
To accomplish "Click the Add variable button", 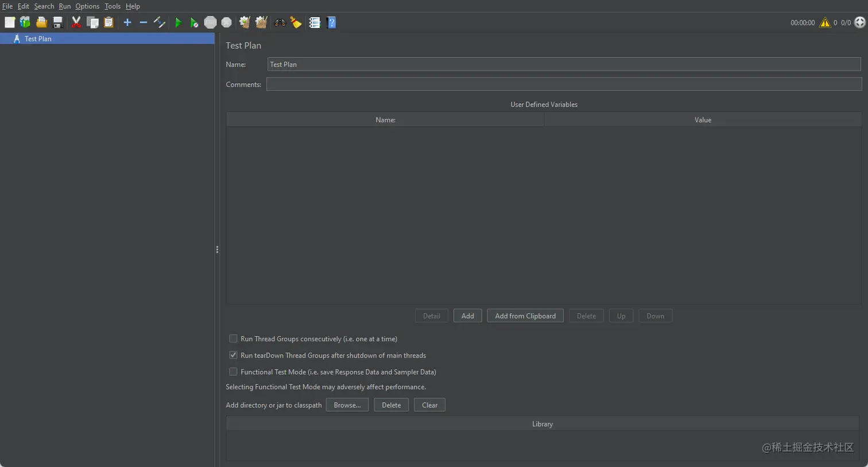I will 468,316.
